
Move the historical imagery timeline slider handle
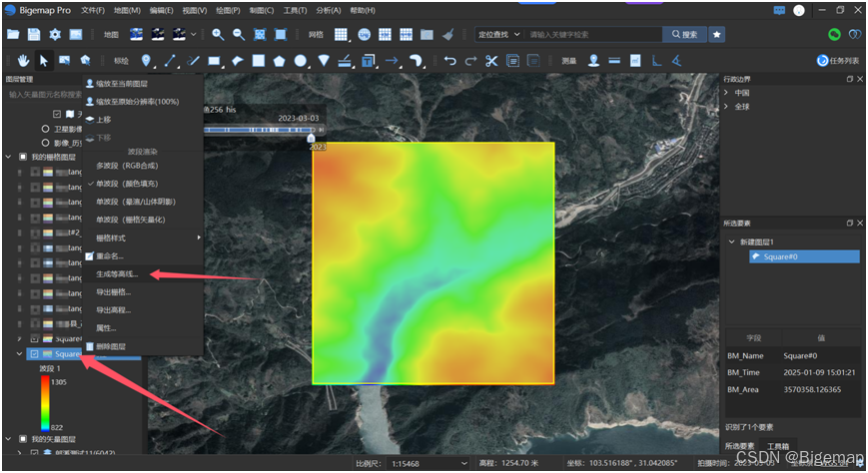(311, 137)
